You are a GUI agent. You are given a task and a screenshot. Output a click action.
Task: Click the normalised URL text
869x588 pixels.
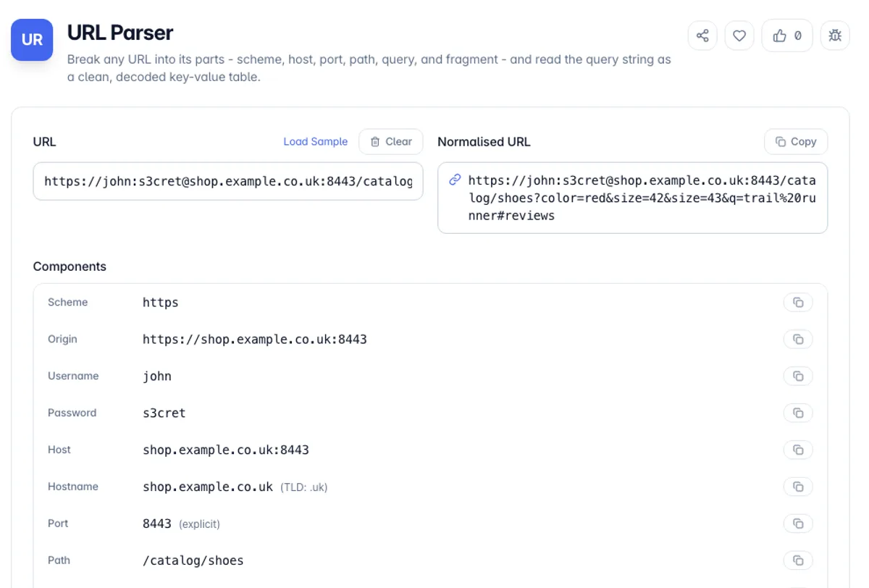(642, 198)
